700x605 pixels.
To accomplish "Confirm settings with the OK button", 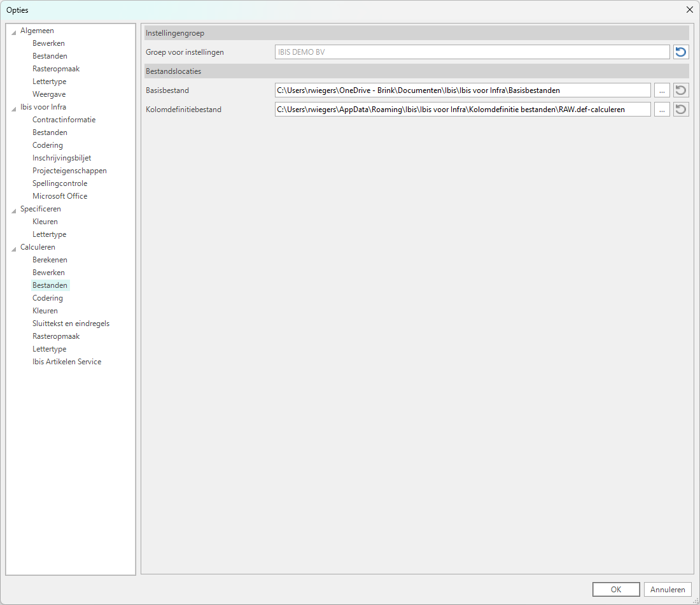I will pos(615,590).
